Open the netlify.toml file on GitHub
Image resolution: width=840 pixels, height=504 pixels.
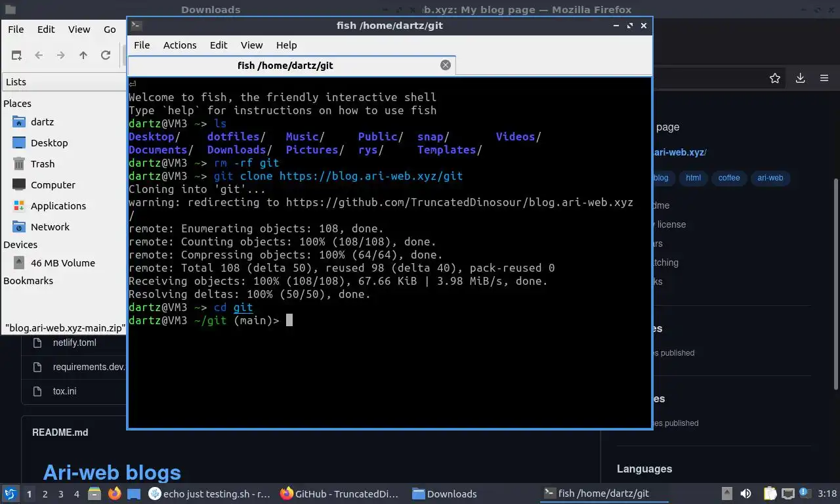[74, 343]
